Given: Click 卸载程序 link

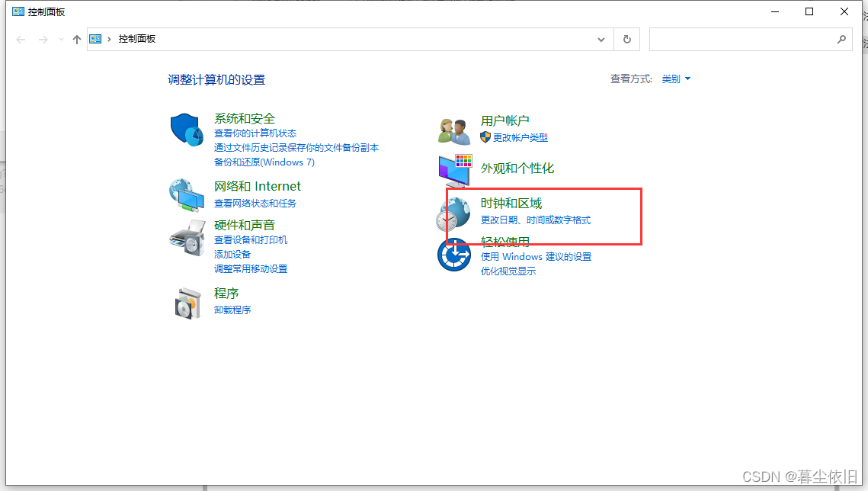Looking at the screenshot, I should (x=232, y=310).
